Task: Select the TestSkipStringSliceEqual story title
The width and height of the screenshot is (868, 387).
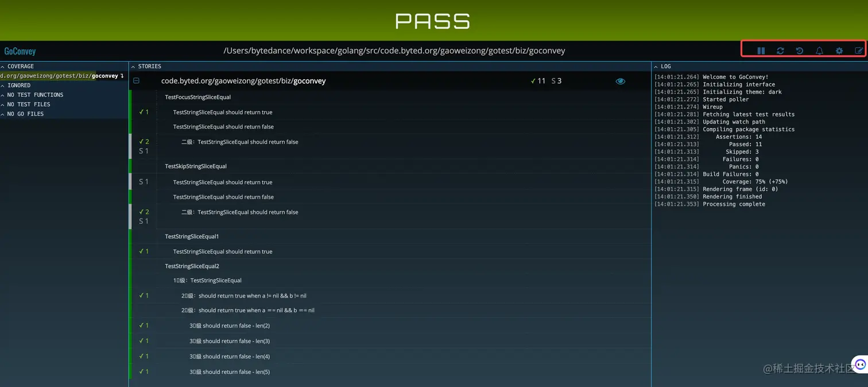Action: (196, 166)
